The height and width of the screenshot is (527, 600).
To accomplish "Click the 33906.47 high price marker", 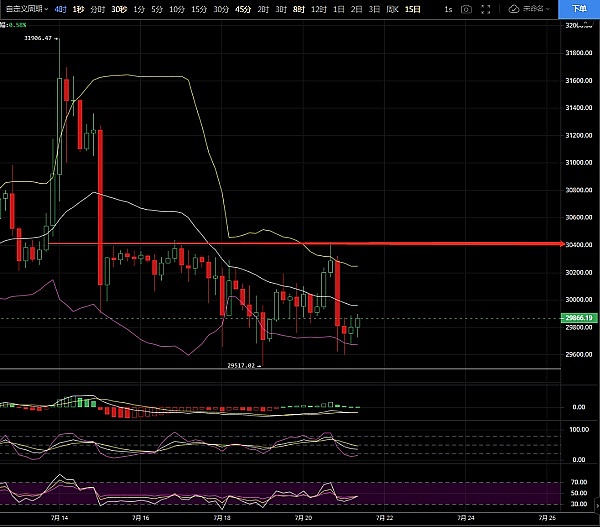I will point(37,38).
